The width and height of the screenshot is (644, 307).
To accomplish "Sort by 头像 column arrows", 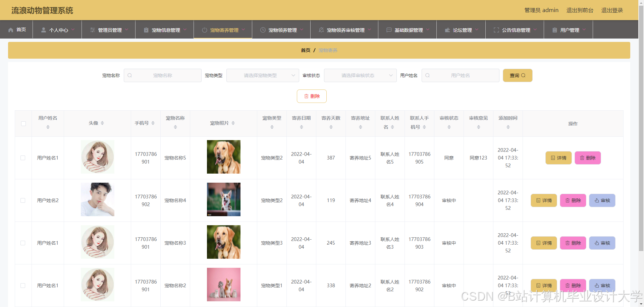I will (x=102, y=123).
